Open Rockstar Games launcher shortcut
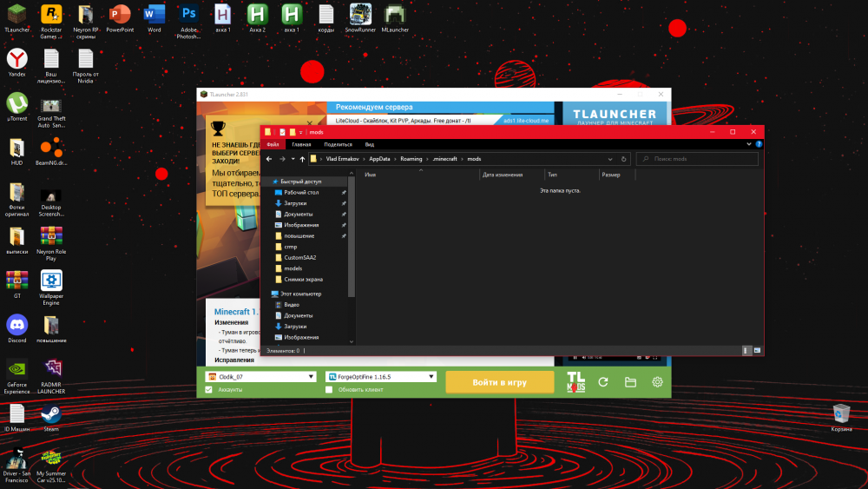Image resolution: width=868 pixels, height=489 pixels. pyautogui.click(x=51, y=22)
